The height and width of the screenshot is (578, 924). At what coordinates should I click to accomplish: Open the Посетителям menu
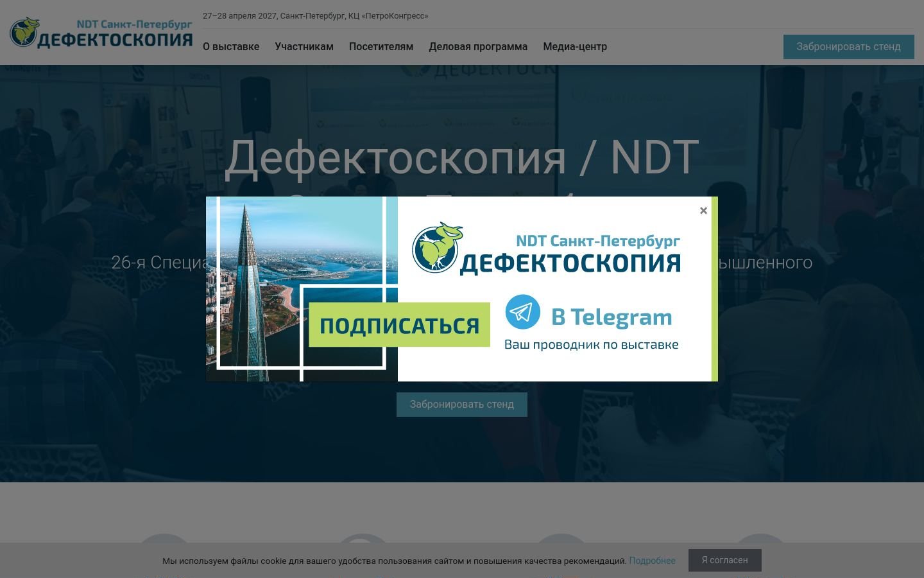(x=381, y=46)
